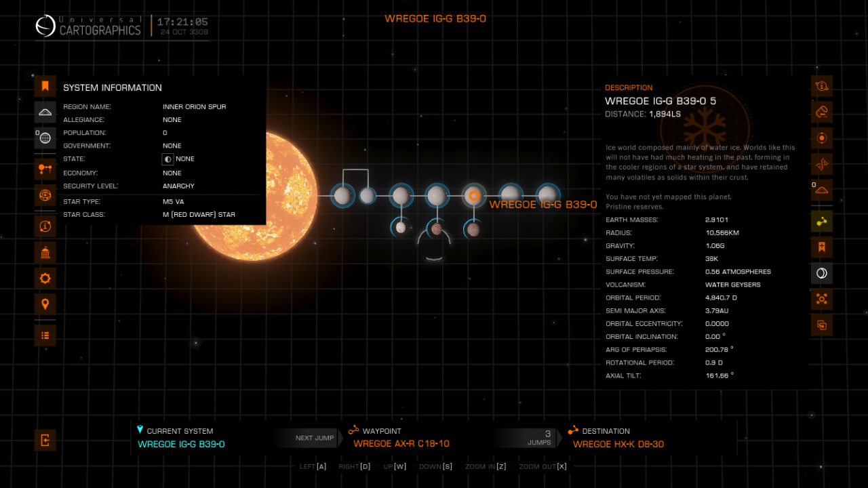
Task: Click the focus on body icon
Action: [x=822, y=299]
